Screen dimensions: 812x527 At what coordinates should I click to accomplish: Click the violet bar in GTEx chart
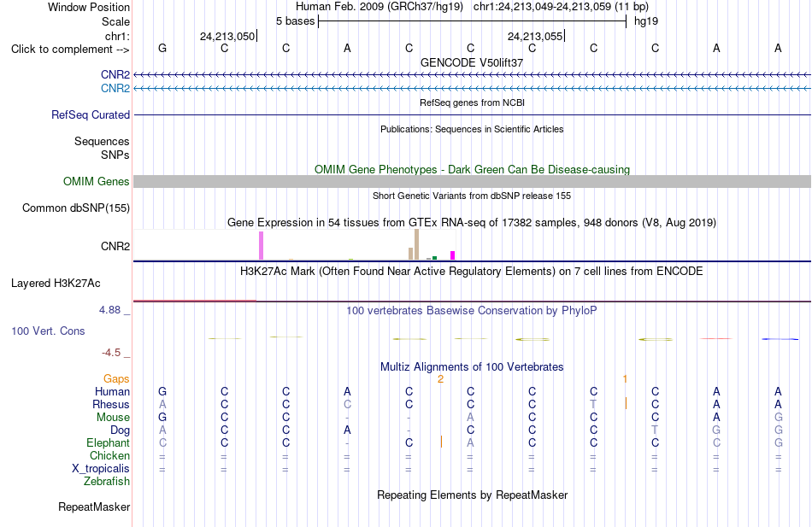261,246
